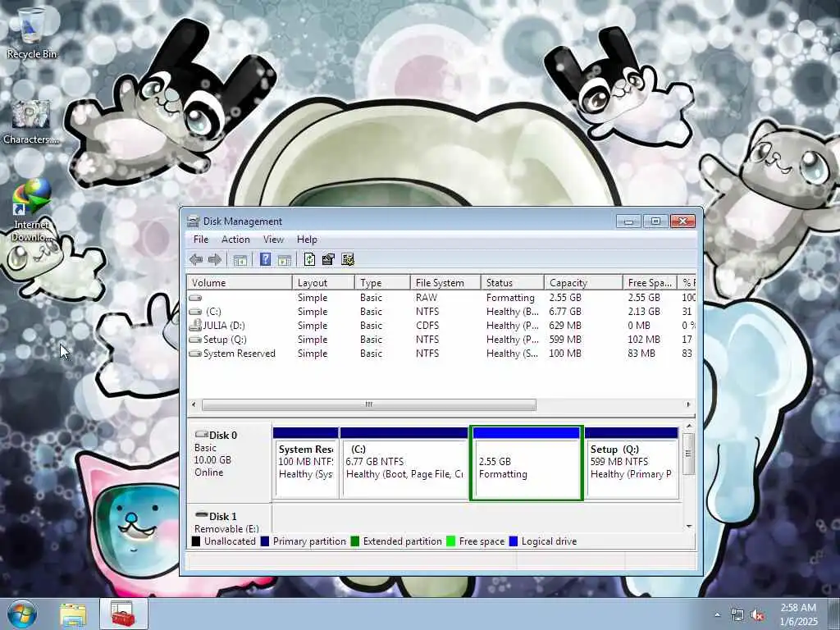The width and height of the screenshot is (840, 630).
Task: Open the View menu
Action: tap(273, 240)
